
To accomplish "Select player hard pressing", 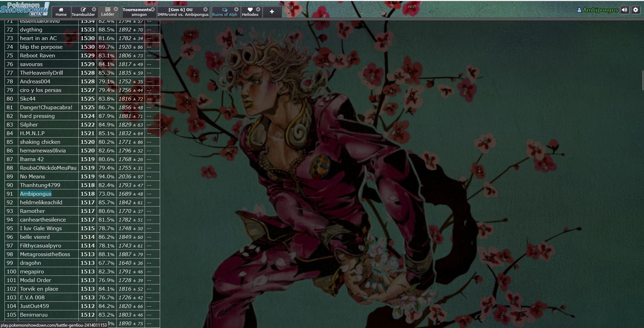I will click(x=37, y=116).
